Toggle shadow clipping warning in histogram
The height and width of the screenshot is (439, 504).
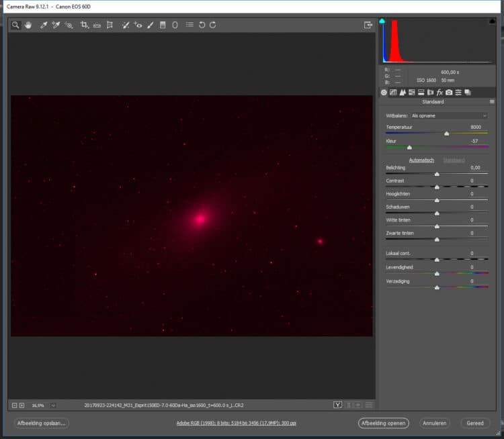click(x=382, y=21)
